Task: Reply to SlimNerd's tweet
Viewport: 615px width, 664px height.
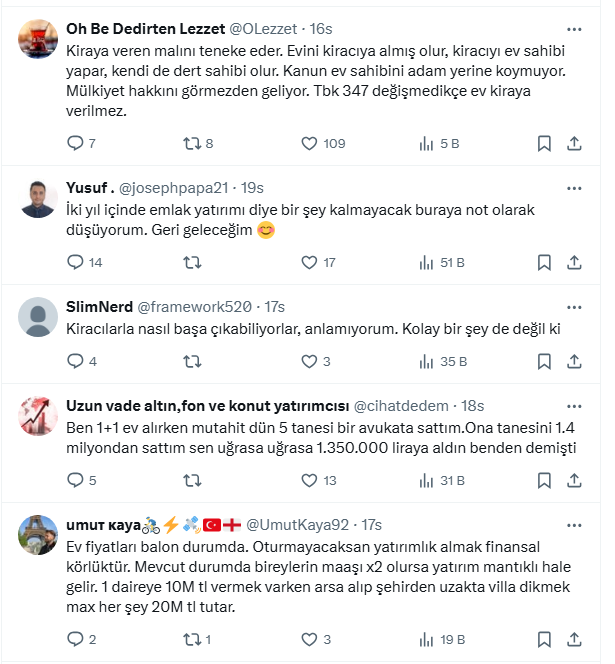Action: click(x=75, y=361)
